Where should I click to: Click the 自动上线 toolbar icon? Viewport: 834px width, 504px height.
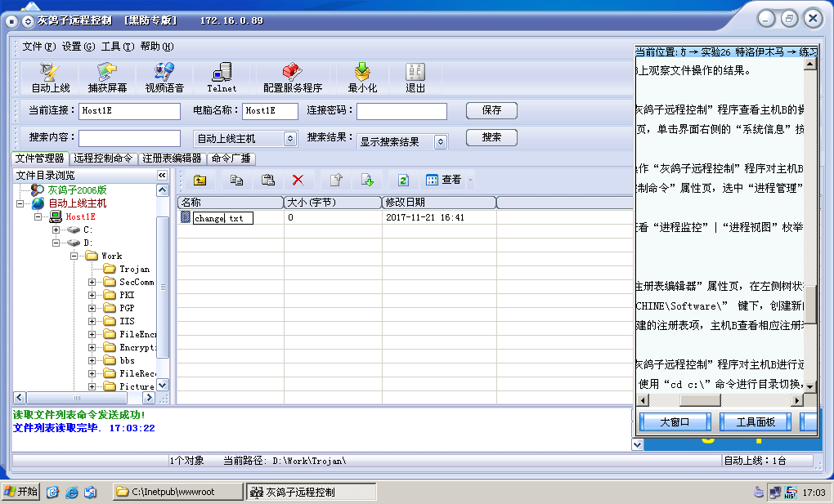pyautogui.click(x=51, y=78)
